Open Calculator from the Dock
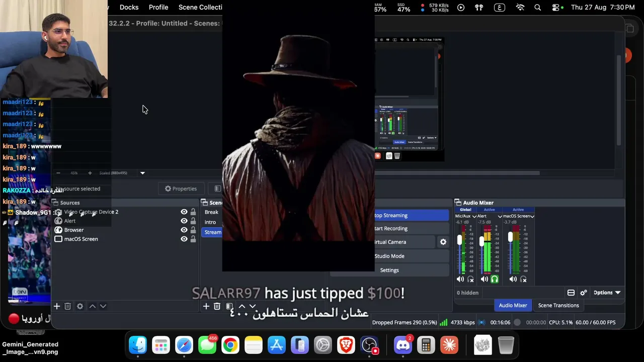 pyautogui.click(x=426, y=345)
